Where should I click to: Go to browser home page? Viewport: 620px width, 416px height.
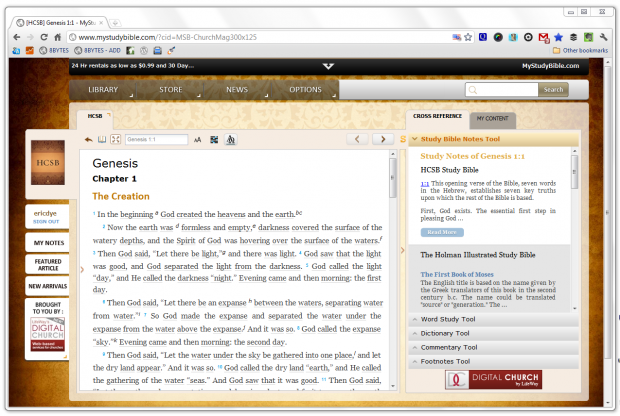58,37
